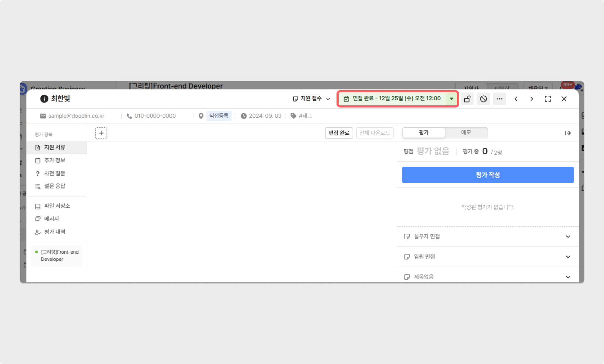Switch to the 메모 tab
This screenshot has height=364, width=604.
point(466,133)
